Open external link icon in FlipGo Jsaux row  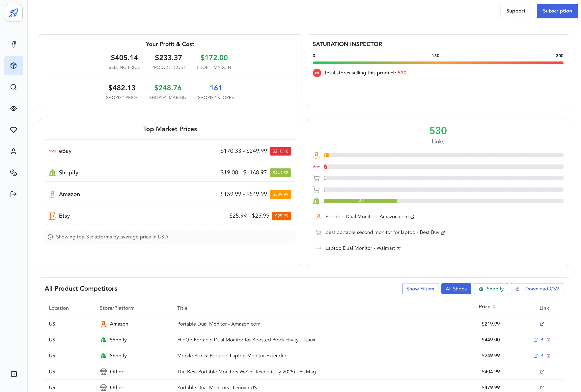[x=536, y=340]
